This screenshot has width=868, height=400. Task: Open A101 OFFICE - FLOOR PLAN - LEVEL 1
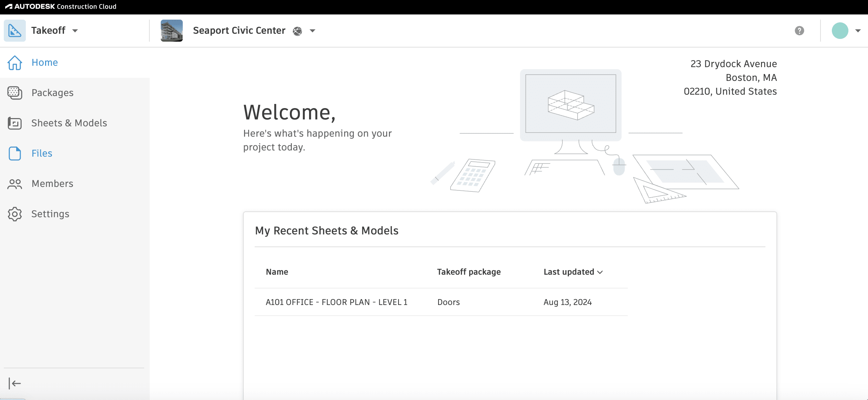click(x=336, y=302)
